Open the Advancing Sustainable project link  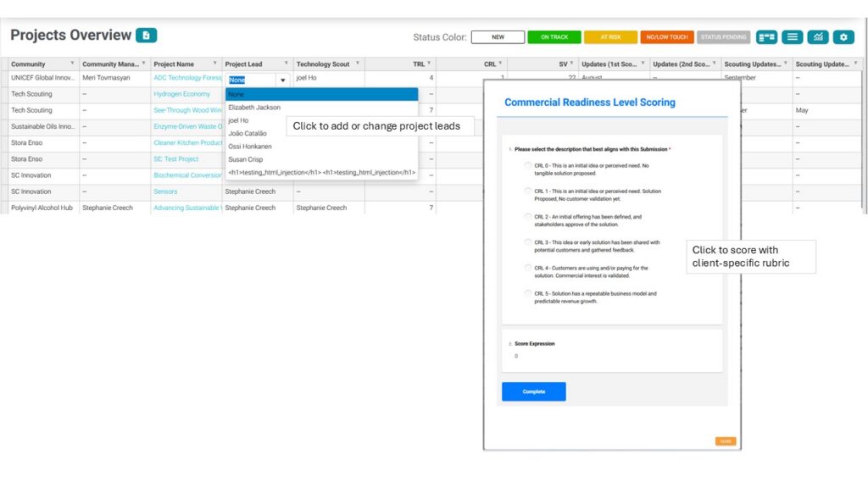187,208
